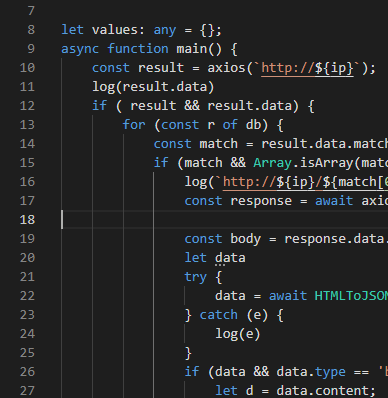The width and height of the screenshot is (388, 398).
Task: Click the 'body' variable on line 19
Action: (x=245, y=239)
